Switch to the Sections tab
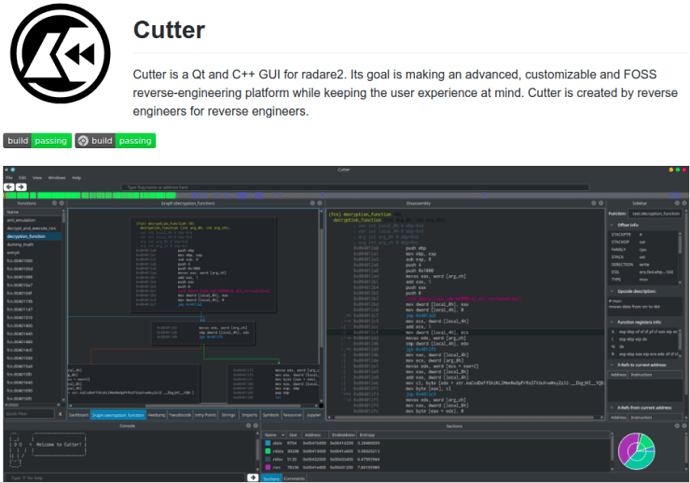Screen dimensions: 690x483 click(x=272, y=479)
